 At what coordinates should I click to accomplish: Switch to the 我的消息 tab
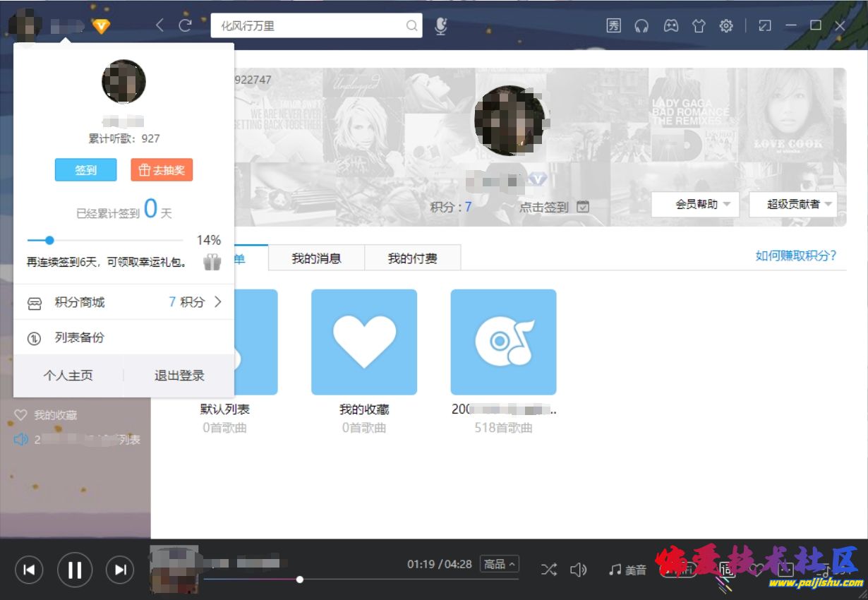coord(316,258)
